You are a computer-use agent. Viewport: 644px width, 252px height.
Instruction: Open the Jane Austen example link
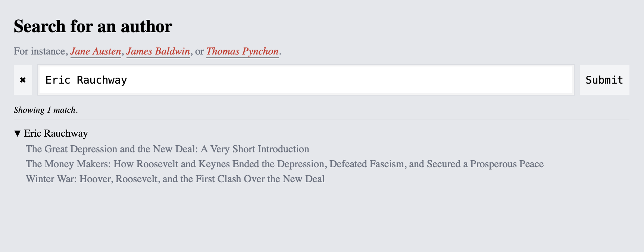point(96,51)
